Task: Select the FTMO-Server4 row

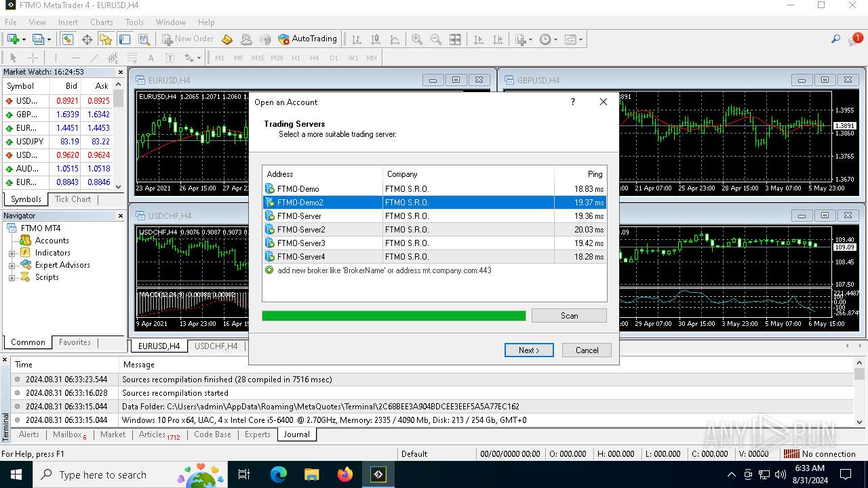Action: tap(434, 257)
